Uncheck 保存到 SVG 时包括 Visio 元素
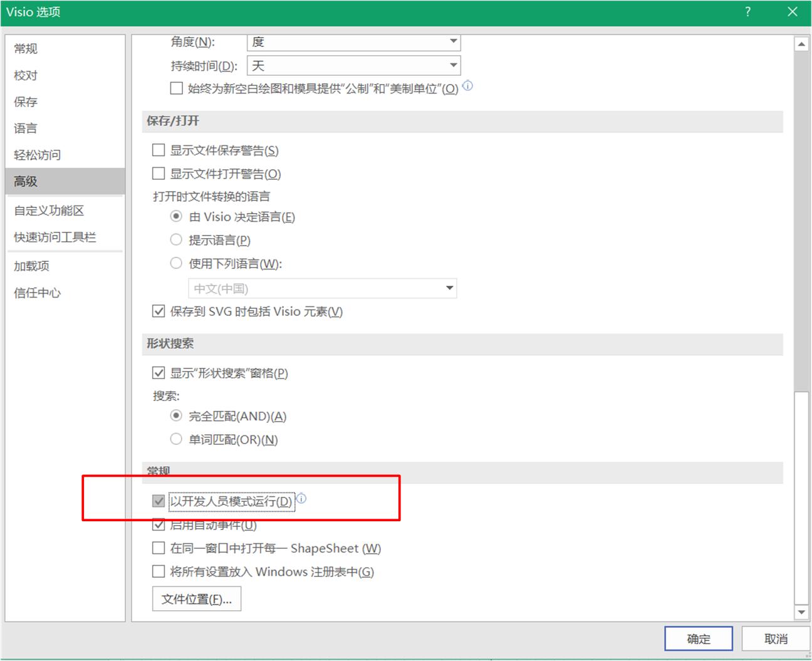812x661 pixels. point(159,311)
